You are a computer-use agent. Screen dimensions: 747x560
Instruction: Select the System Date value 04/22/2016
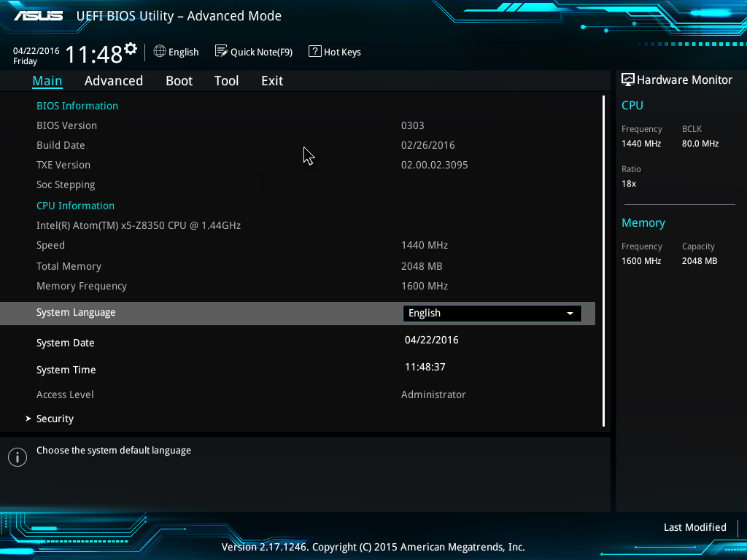[x=432, y=340]
